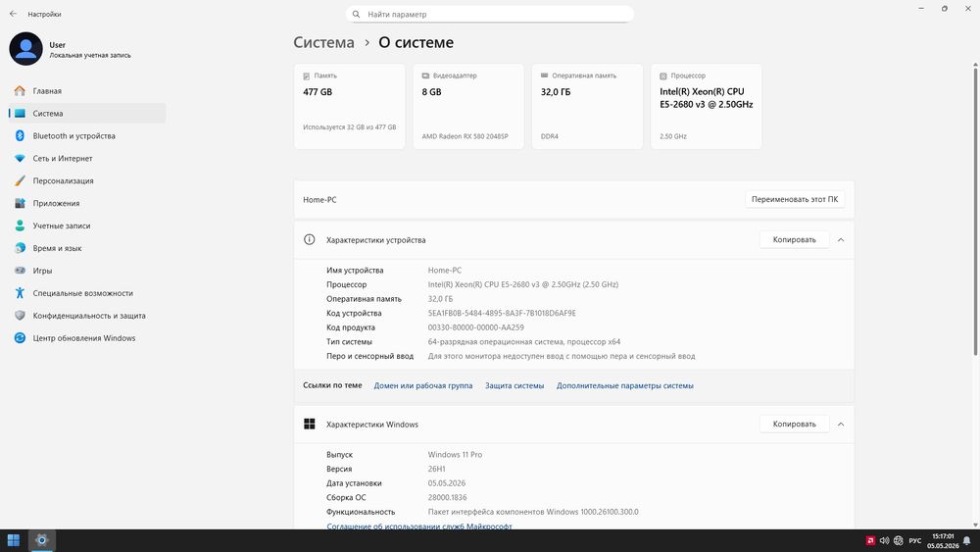The image size is (980, 552).
Task: Open Приложения apps icon
Action: [x=20, y=203]
